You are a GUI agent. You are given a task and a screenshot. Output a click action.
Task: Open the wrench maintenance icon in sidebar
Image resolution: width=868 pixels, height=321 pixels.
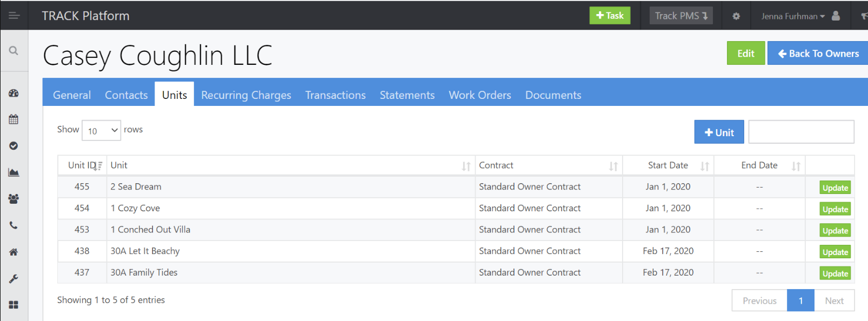14,279
